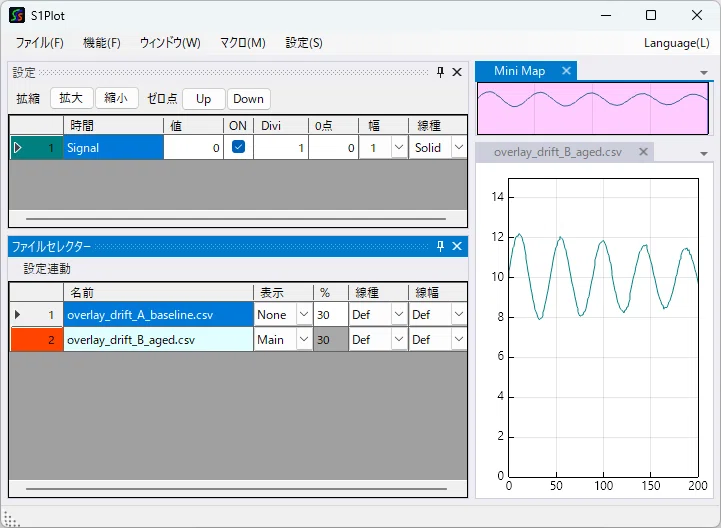Screen dimensions: 721x528
Task: Click grayed % cell for overlay_drift_B_aged.csv
Action: [x=330, y=339]
